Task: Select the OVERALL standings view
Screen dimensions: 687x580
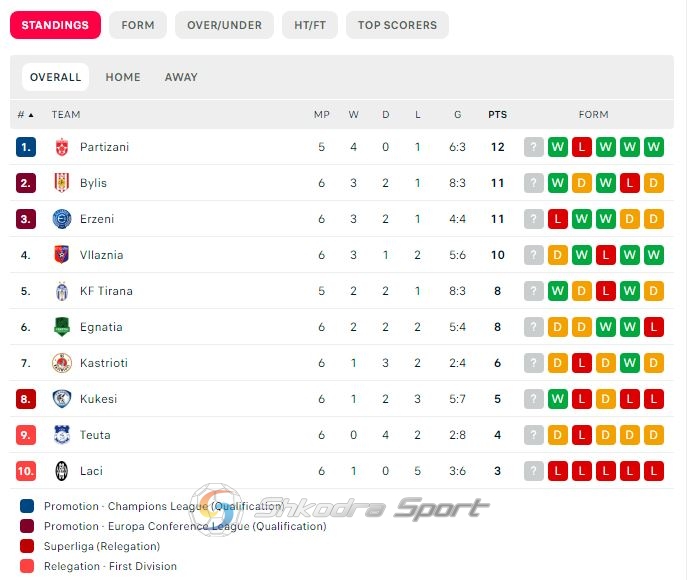Action: point(56,77)
